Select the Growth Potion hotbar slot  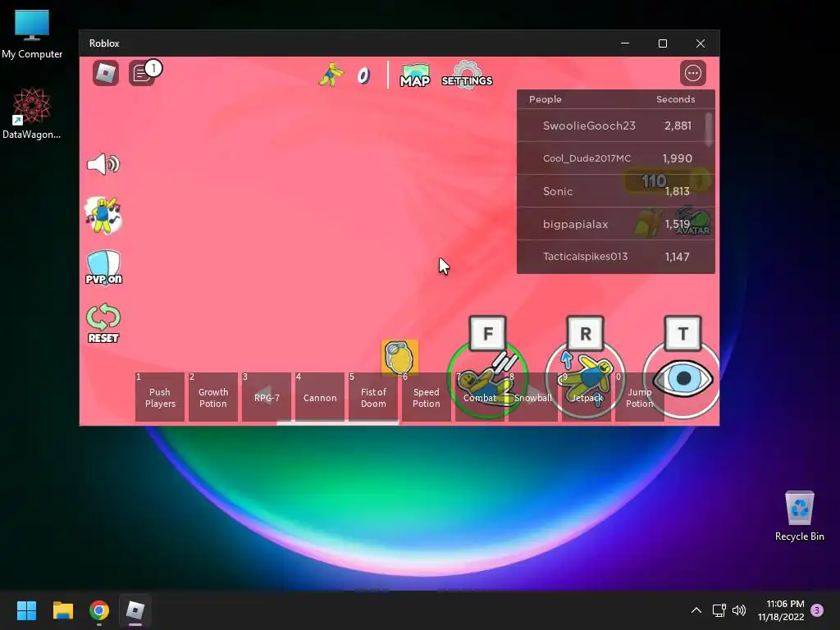pyautogui.click(x=212, y=397)
